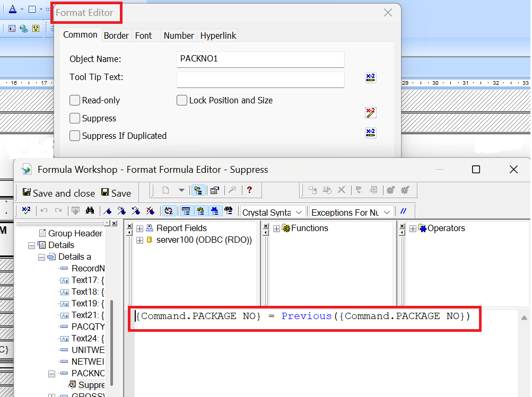Open the Exceptions For Nulls dropdown

click(386, 211)
